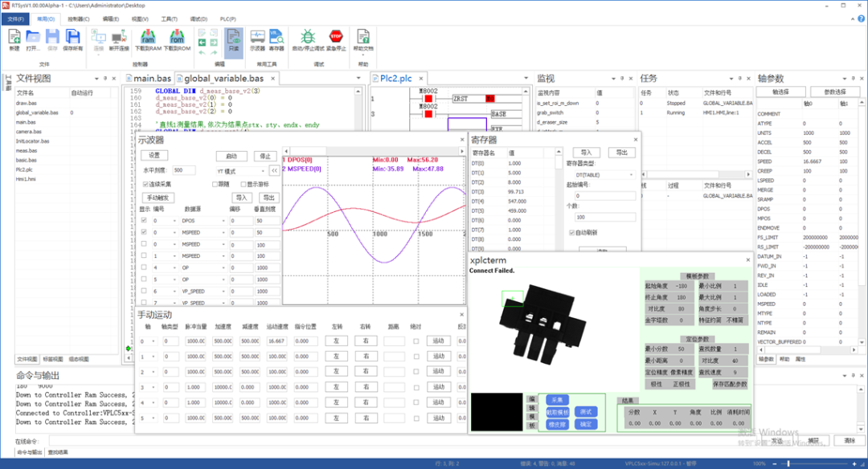
Task: Close the 示波器 oscilloscope panel
Action: click(461, 140)
